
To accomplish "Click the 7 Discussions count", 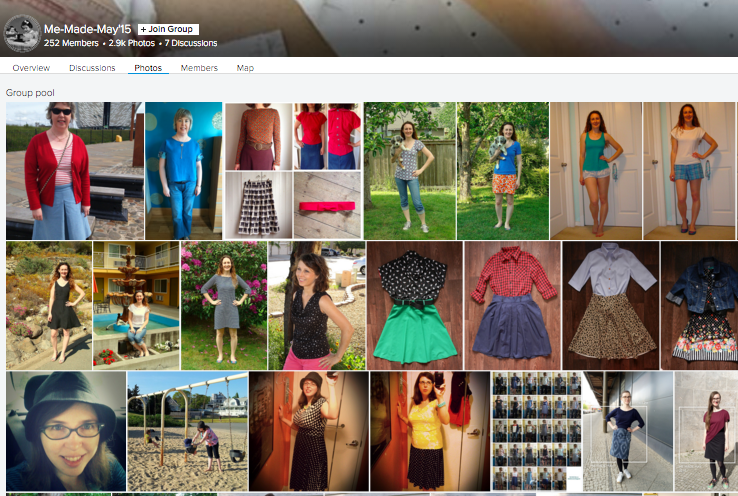I will (191, 43).
